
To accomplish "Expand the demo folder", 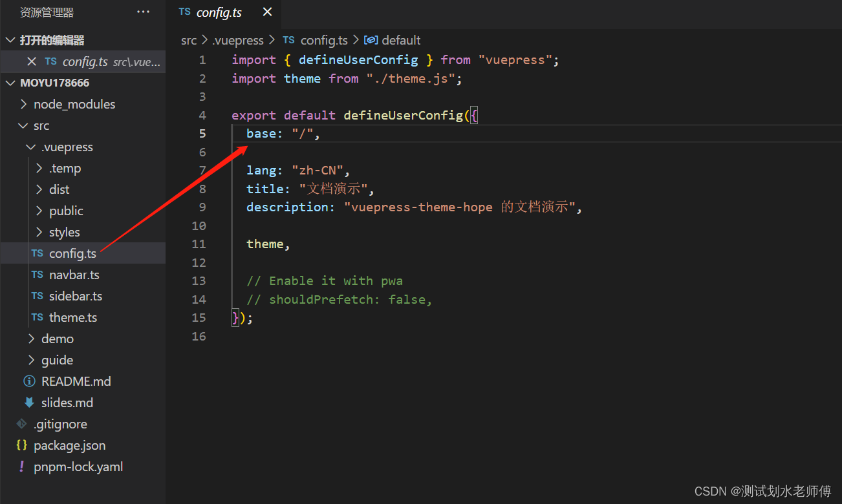I will 32,339.
